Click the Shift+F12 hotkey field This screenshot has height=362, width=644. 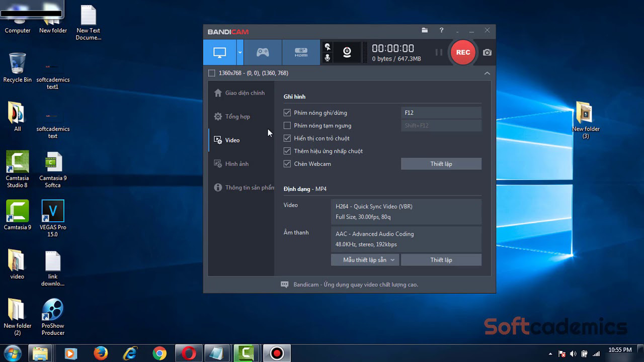coord(441,126)
